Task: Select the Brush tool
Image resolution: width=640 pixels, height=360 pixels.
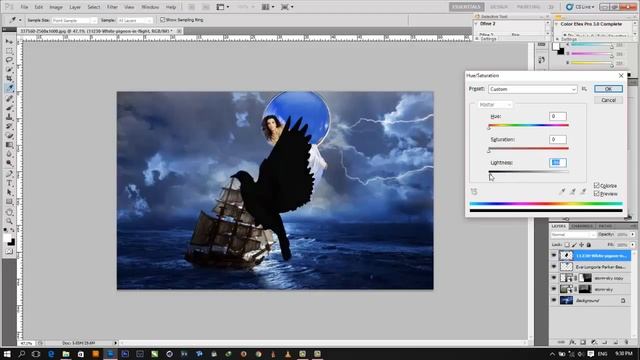Action: click(9, 108)
